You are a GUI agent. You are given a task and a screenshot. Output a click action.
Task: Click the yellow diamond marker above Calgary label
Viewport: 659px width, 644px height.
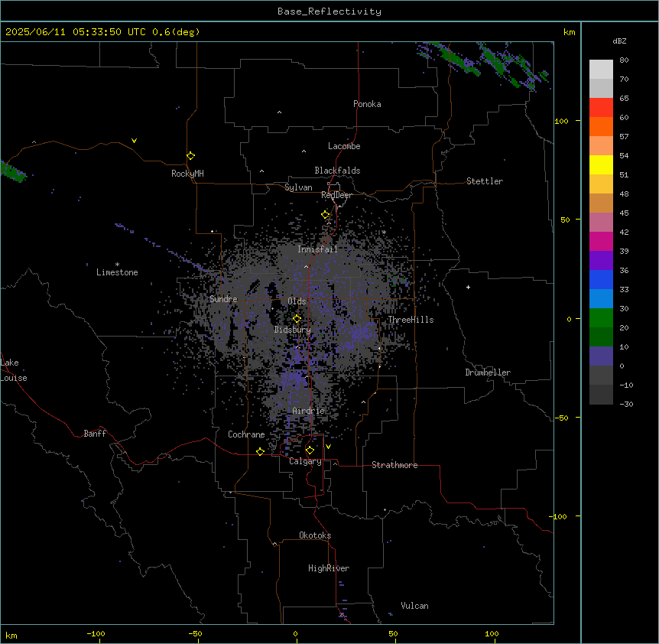click(310, 450)
